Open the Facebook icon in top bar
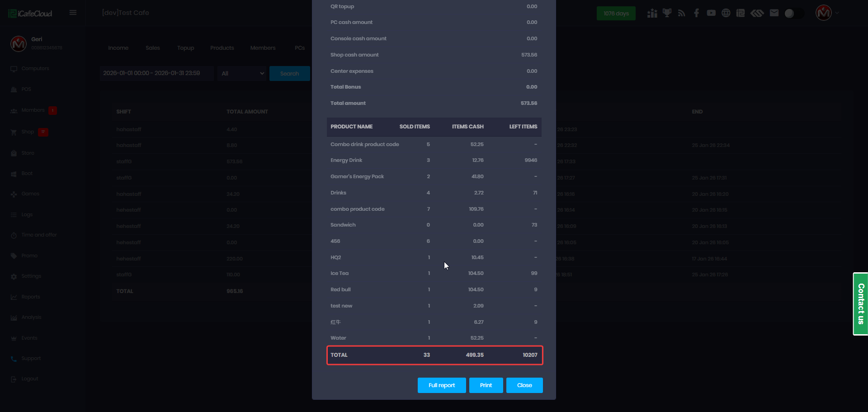This screenshot has height=412, width=868. pyautogui.click(x=696, y=13)
